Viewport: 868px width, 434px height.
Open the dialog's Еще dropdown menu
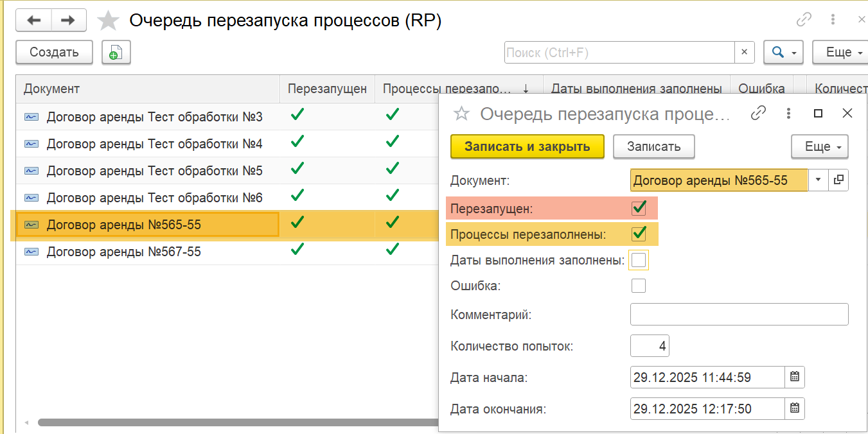819,147
